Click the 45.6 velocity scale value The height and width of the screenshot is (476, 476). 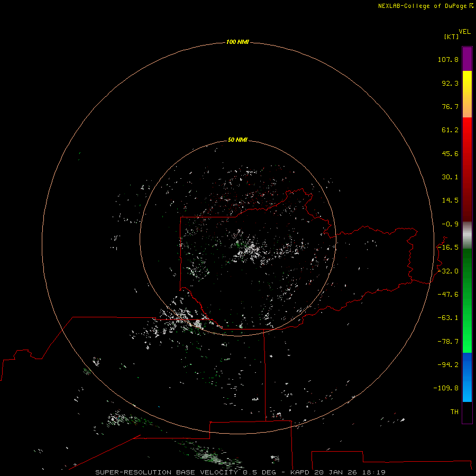[x=450, y=153]
